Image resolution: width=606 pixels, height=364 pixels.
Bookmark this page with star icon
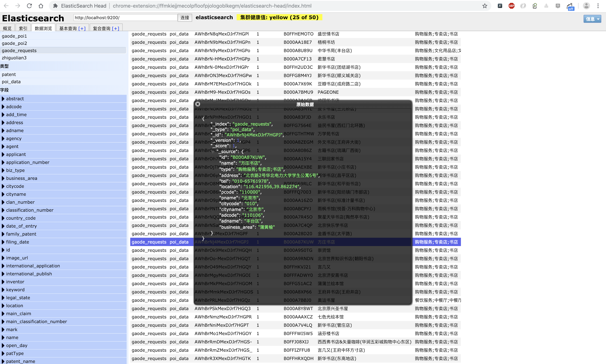click(485, 6)
